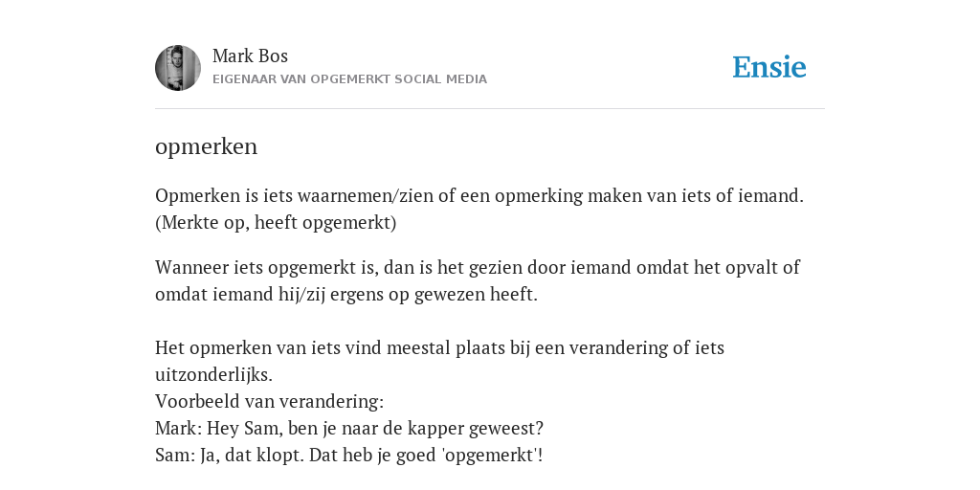Click the quoted word 'opgemerkt'
The height and width of the screenshot is (490, 980).
(x=489, y=455)
